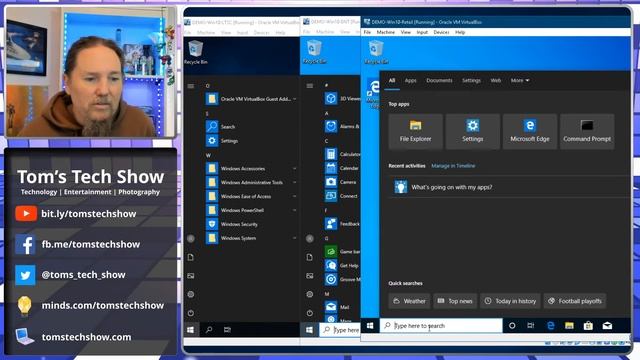640x360 pixels.
Task: Open File Explorer icon in Retail taskbar
Action: tap(569, 325)
